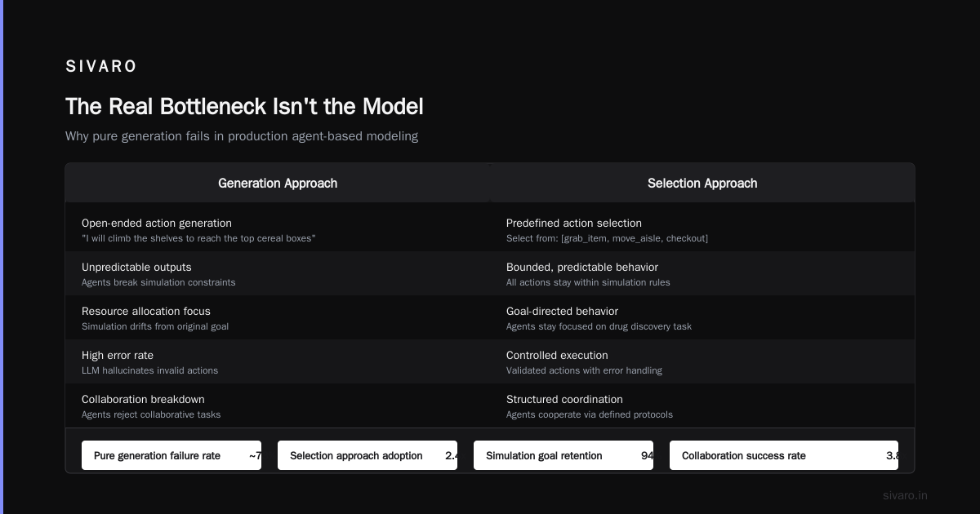Select the Generation Approach column header
This screenshot has width=980, height=514.
coord(278,184)
